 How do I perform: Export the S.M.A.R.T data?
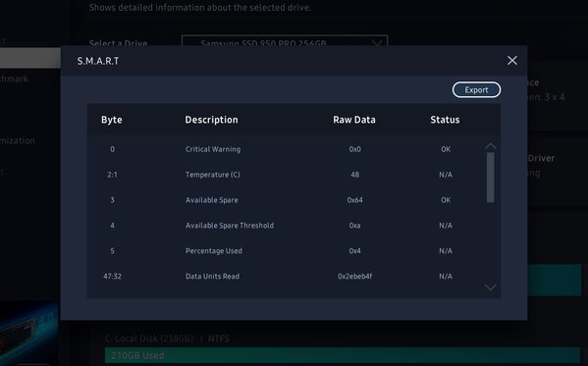476,90
